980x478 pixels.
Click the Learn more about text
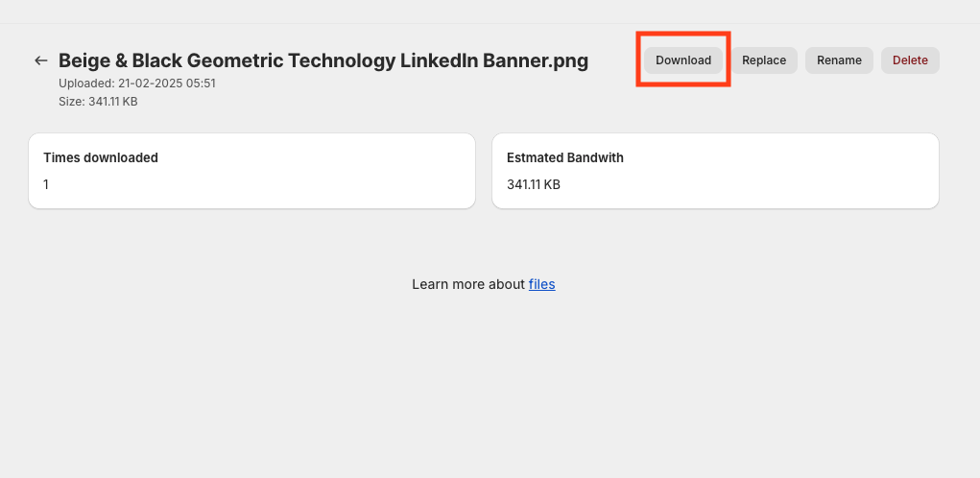[x=468, y=284]
